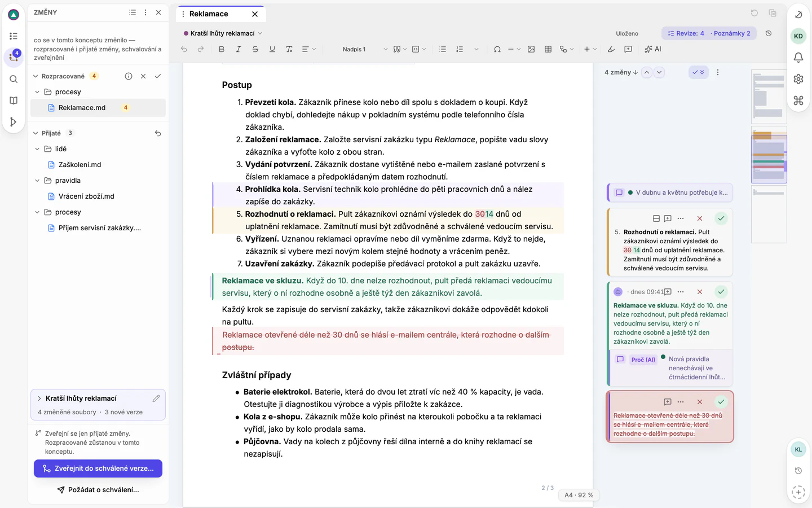The height and width of the screenshot is (508, 812).
Task: Clear text formatting
Action: [289, 49]
